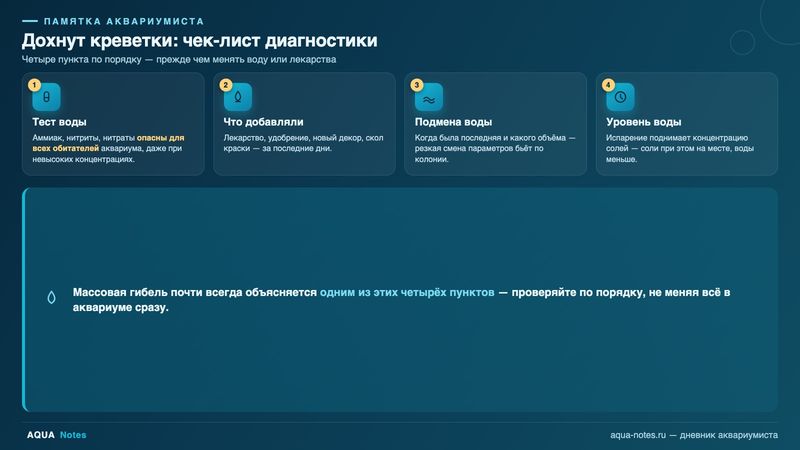Click the AQUA Notes logo in footer

[57, 435]
